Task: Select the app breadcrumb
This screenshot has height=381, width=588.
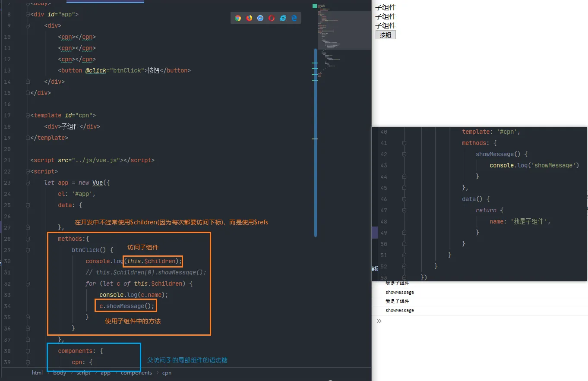Action: tap(106, 373)
